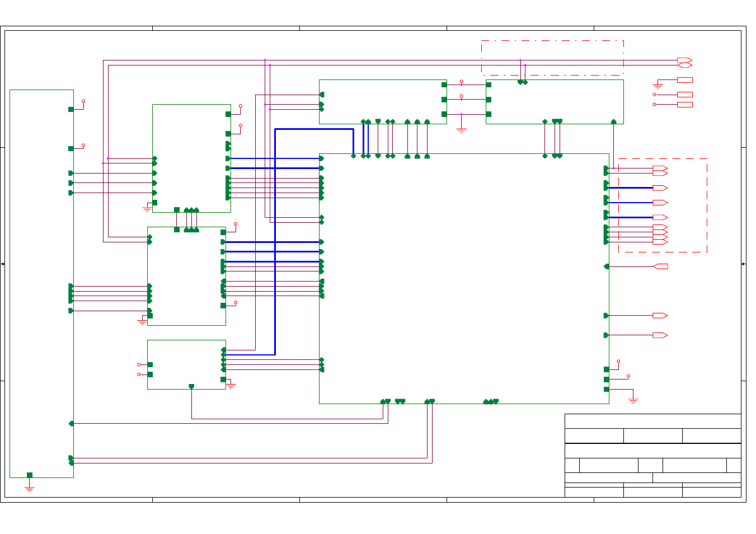The height and width of the screenshot is (534, 756).
Task: Select the small bottom-left sheet block
Action: [186, 364]
